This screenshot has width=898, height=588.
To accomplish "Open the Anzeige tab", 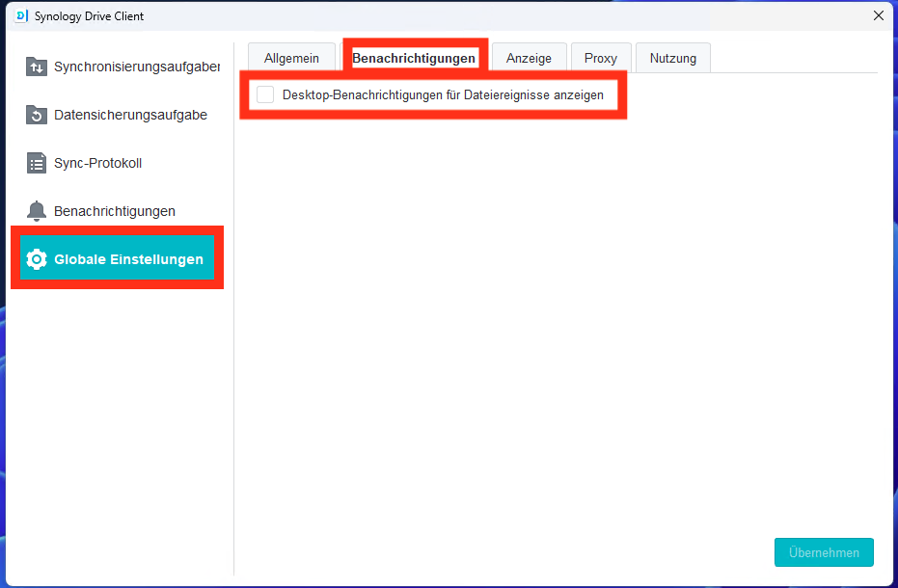I will tap(529, 58).
